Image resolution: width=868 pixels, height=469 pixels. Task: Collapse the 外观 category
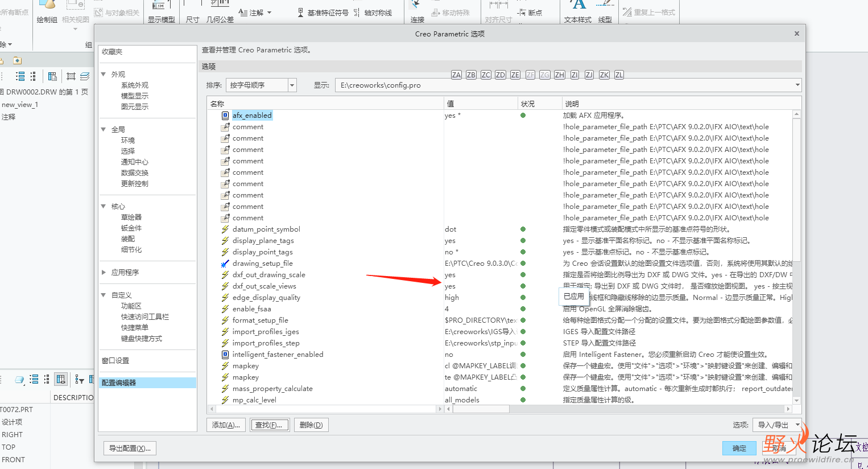click(104, 74)
